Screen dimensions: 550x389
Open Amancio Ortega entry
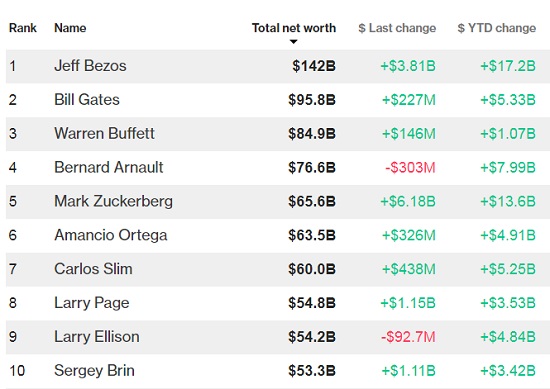(111, 235)
